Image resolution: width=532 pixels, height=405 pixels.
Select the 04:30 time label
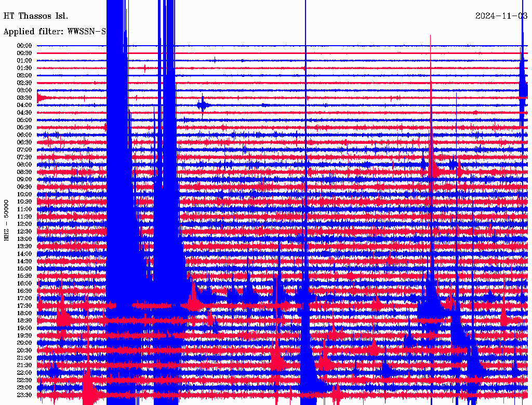pos(24,113)
